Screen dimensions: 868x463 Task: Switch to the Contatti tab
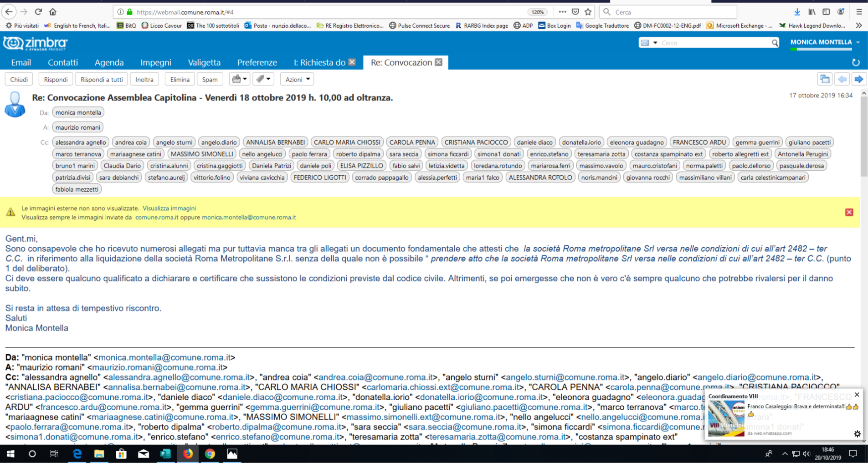tap(63, 62)
